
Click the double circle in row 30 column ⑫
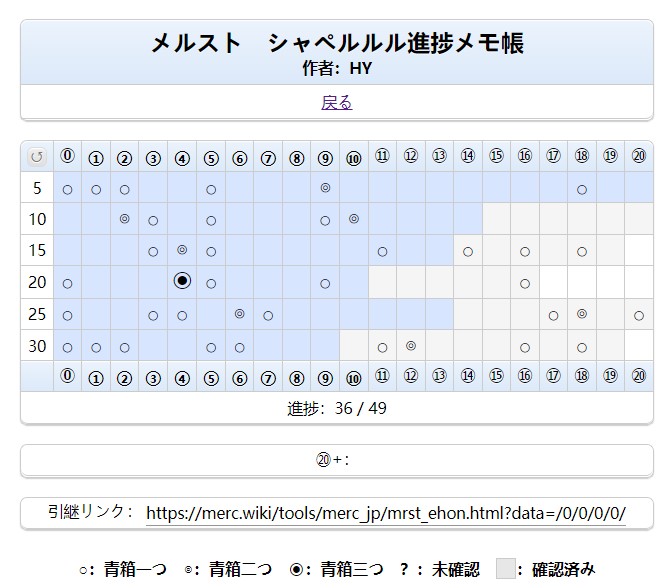411,346
